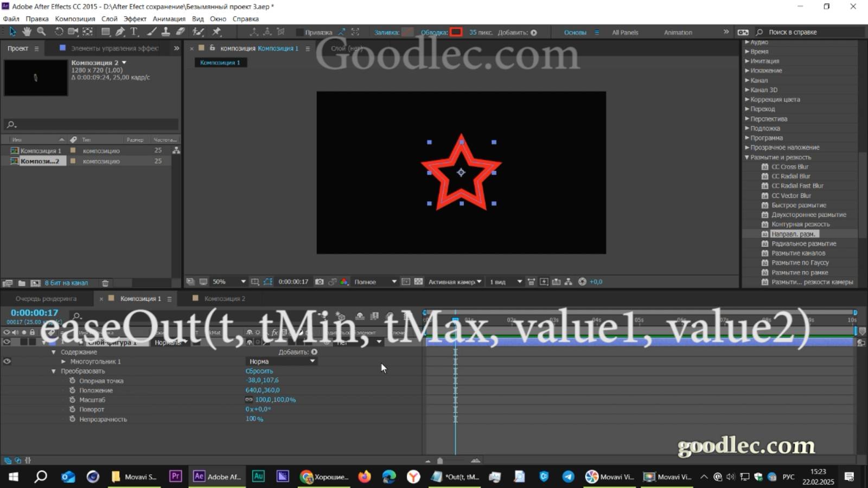Toggle Snapping checkbox (Привязка)
This screenshot has width=868, height=488.
coord(299,33)
